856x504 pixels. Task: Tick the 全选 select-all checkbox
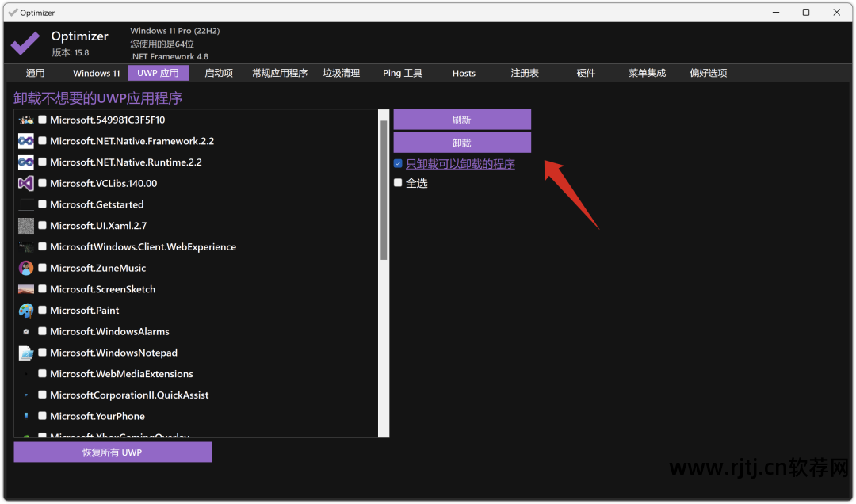pyautogui.click(x=398, y=182)
